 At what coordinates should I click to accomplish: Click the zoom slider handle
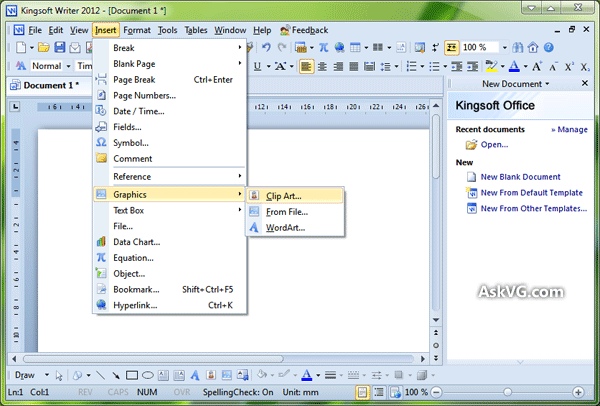508,392
